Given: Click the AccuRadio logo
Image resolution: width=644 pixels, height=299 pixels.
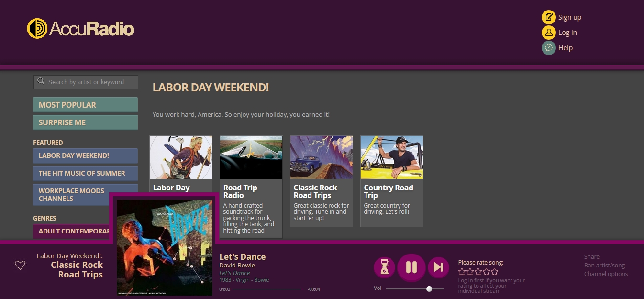Looking at the screenshot, I should point(80,29).
